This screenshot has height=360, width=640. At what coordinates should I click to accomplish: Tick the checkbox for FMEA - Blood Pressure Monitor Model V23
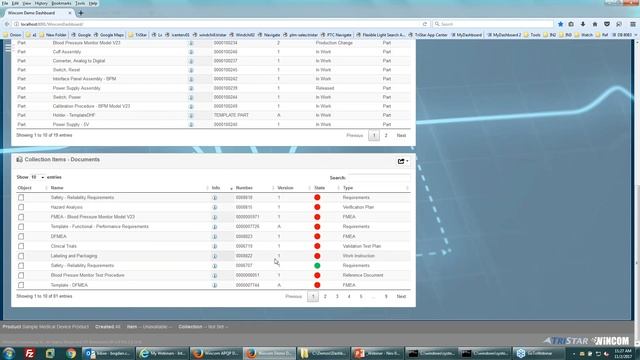click(21, 217)
